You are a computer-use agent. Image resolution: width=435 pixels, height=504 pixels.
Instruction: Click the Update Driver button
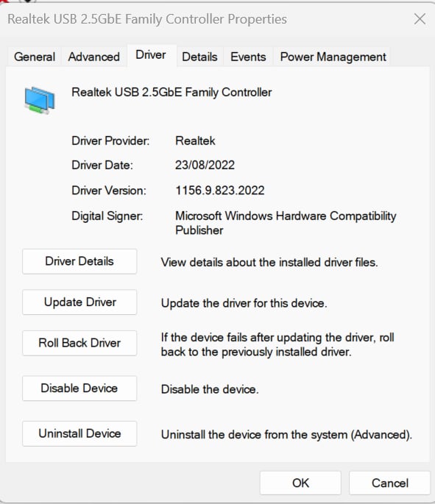(x=79, y=302)
